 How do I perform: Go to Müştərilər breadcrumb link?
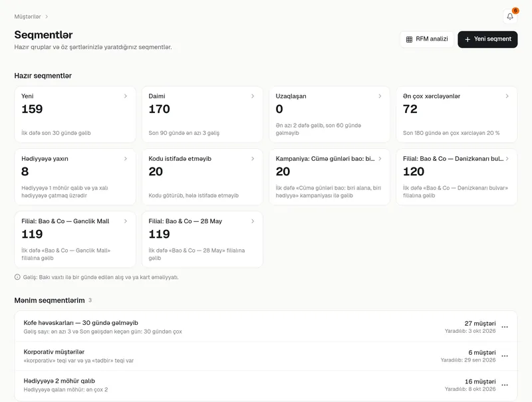point(27,17)
